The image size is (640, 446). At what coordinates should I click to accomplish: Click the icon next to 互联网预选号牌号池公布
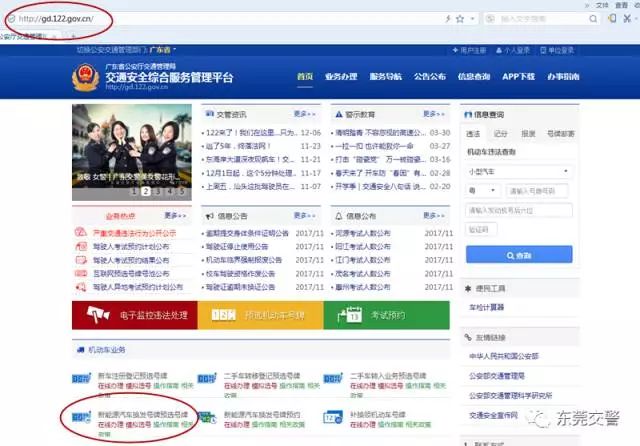81,273
